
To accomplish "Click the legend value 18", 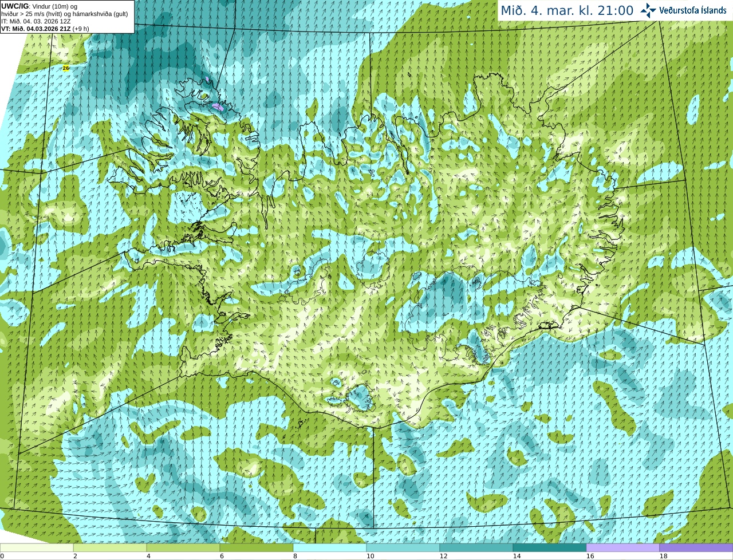I will (664, 556).
